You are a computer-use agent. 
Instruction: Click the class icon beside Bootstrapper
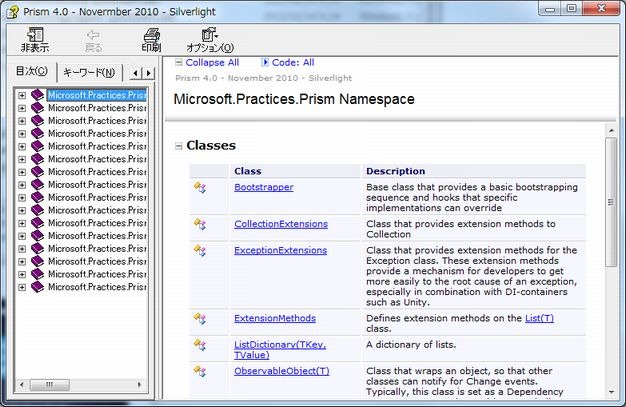(x=199, y=188)
